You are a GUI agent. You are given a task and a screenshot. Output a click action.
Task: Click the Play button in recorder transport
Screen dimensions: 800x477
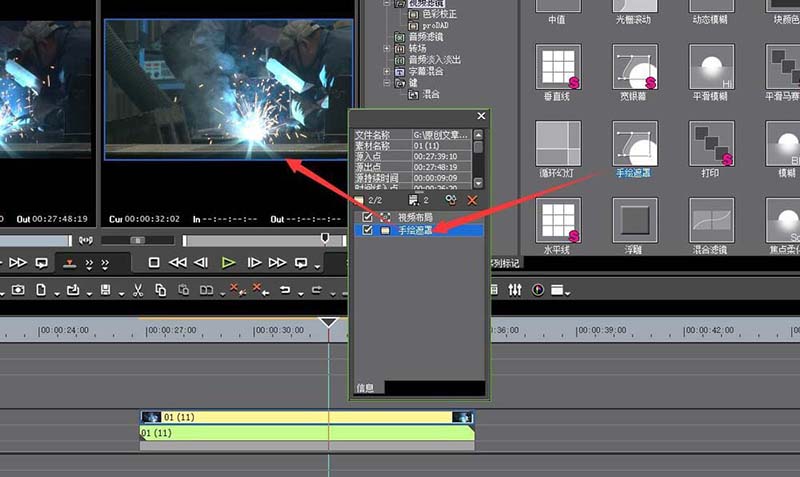tap(229, 263)
